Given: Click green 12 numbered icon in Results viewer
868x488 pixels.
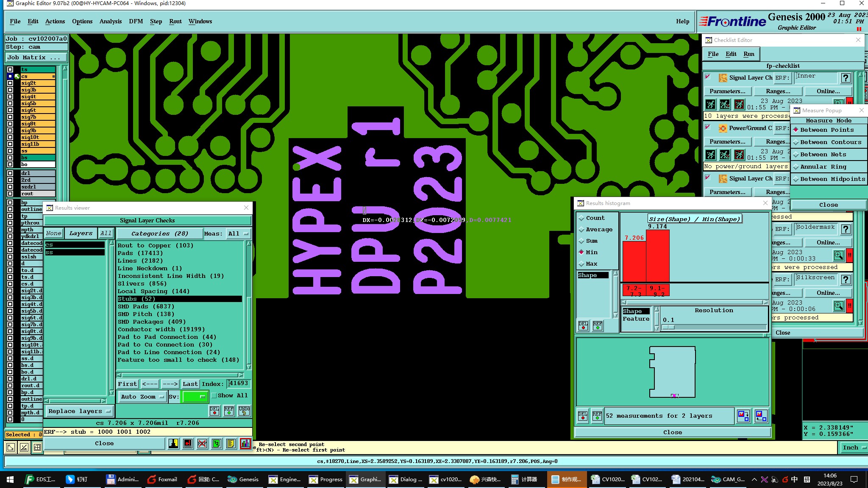Looking at the screenshot, I should (217, 444).
